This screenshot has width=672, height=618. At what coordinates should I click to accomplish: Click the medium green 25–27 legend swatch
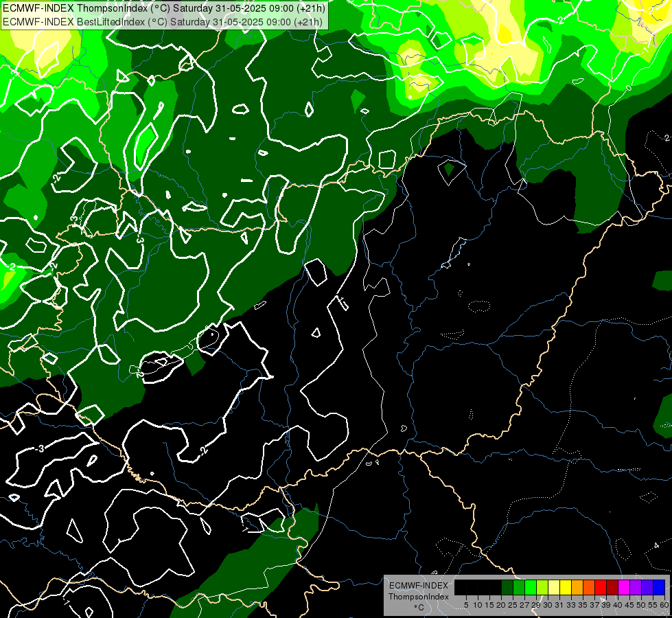519,588
